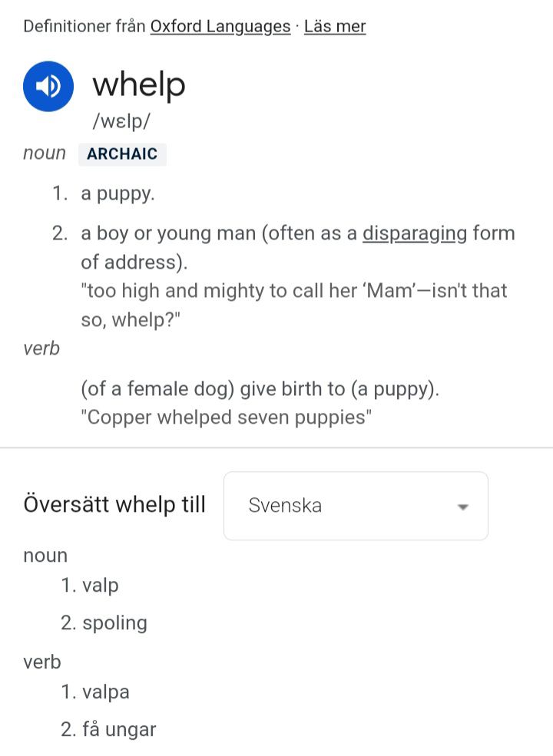The height and width of the screenshot is (756, 553).
Task: Open the Oxford Languages link
Action: click(x=220, y=27)
